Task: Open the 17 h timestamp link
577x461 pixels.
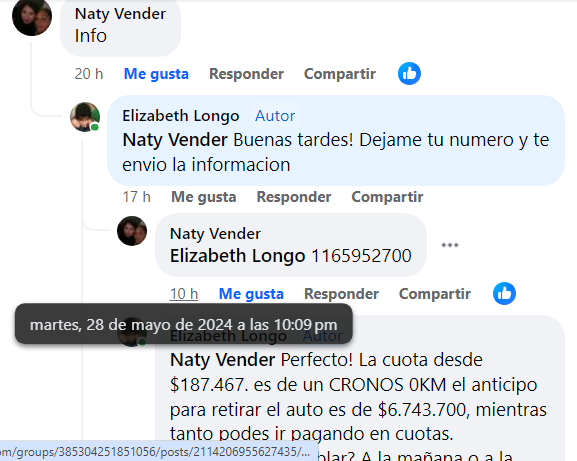Action: pyautogui.click(x=137, y=197)
